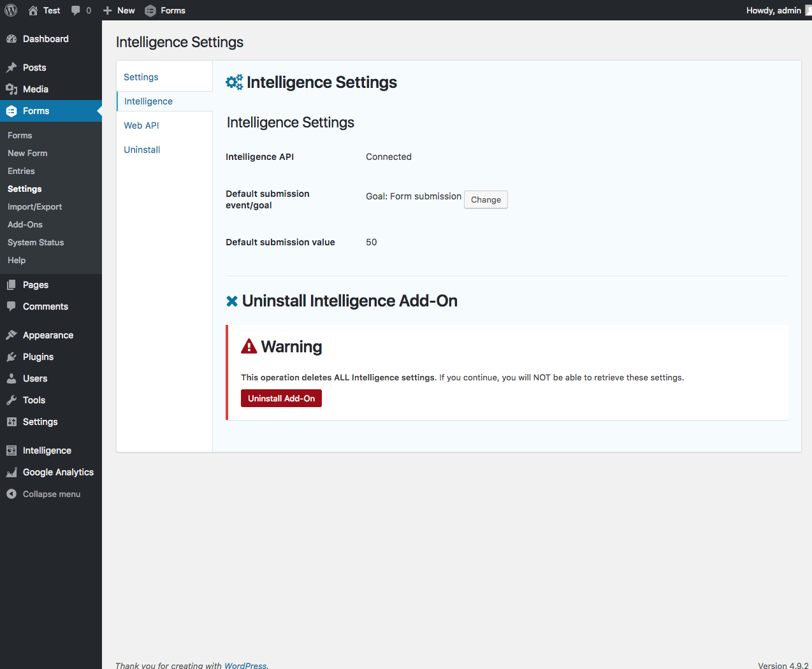This screenshot has height=669, width=812.
Task: Click the Collapse menu arrow icon
Action: tap(11, 494)
